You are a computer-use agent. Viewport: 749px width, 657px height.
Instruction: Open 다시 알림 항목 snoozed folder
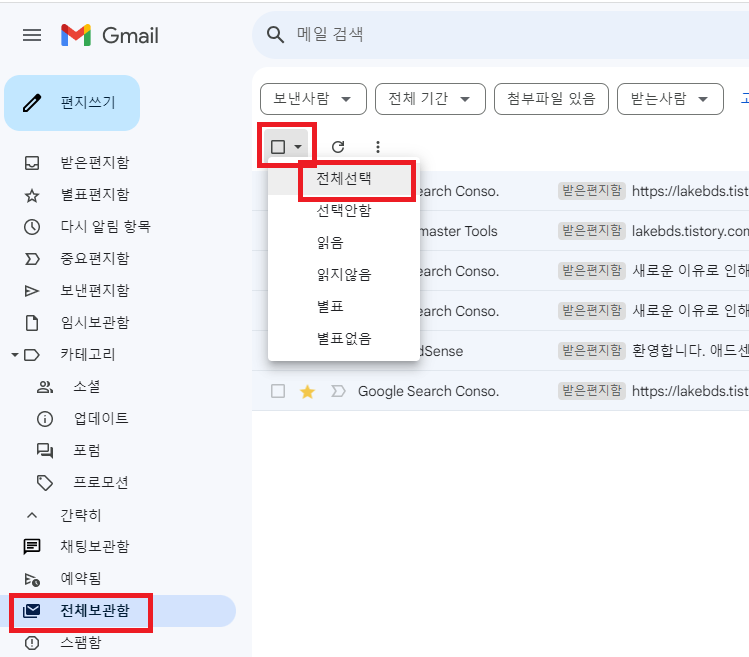[x=105, y=226]
